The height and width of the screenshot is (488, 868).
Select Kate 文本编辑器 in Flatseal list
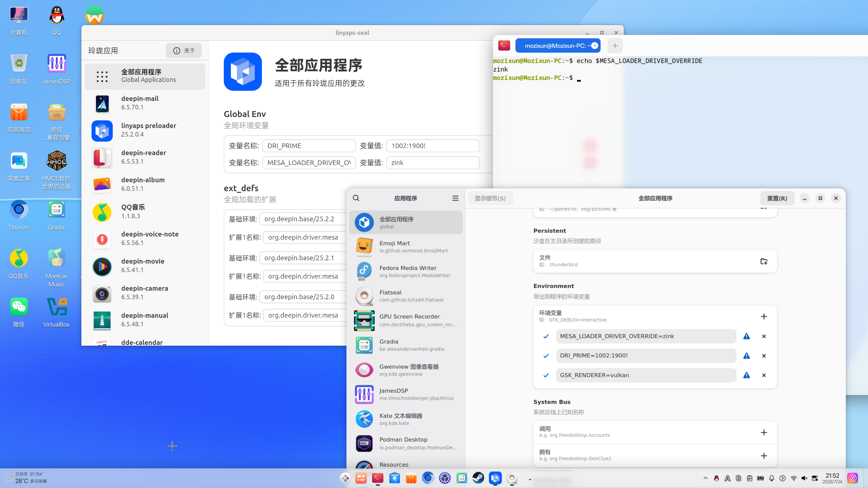[x=406, y=419]
